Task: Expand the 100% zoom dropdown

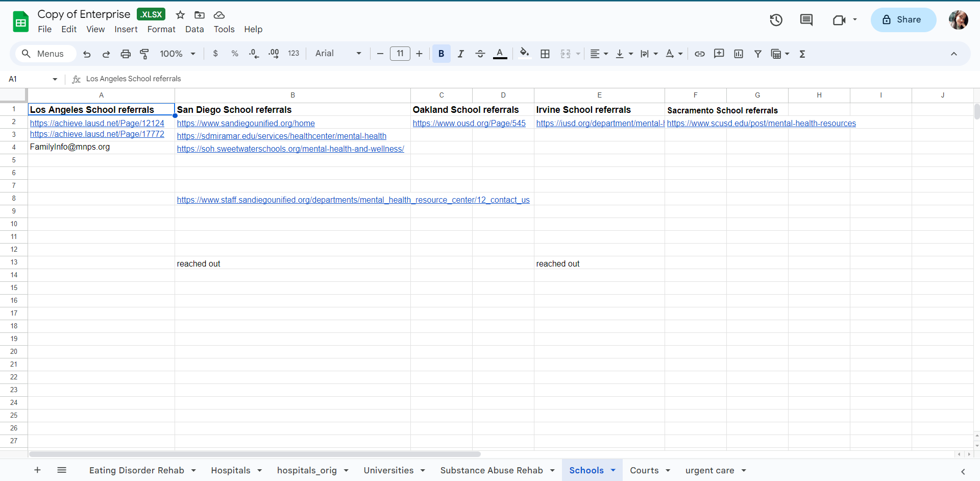Action: pyautogui.click(x=177, y=54)
